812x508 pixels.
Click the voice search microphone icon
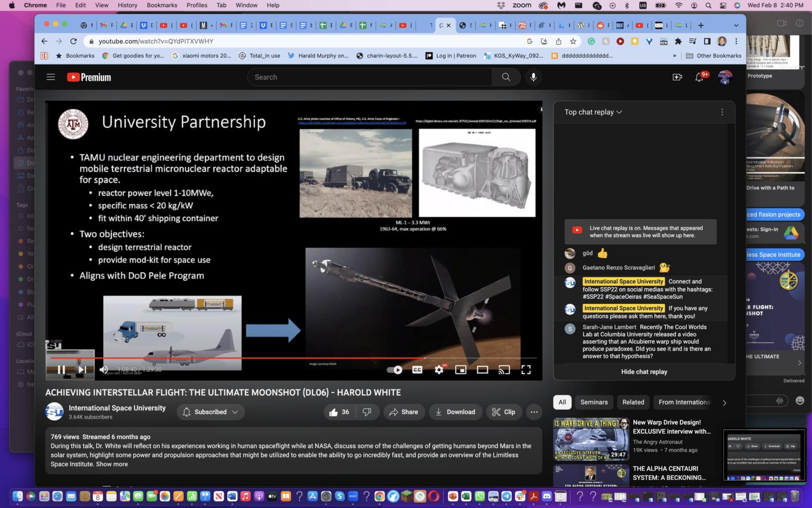pyautogui.click(x=533, y=77)
